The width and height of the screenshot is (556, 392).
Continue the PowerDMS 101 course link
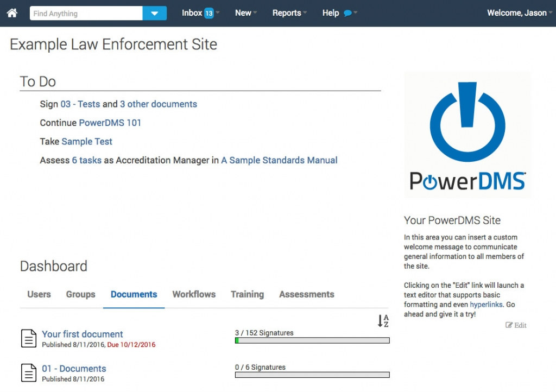[110, 123]
